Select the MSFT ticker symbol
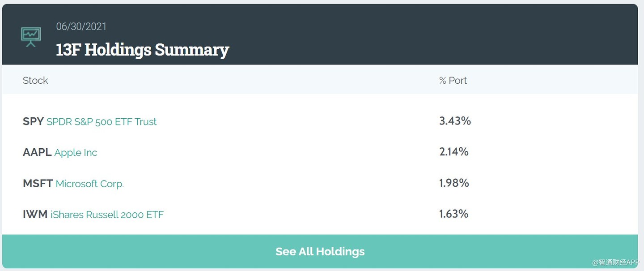The width and height of the screenshot is (644, 271). (x=38, y=183)
